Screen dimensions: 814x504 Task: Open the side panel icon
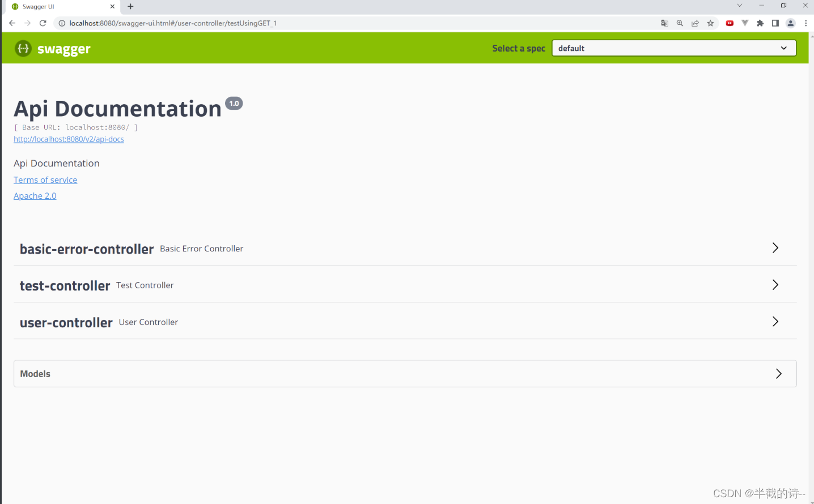pos(775,23)
